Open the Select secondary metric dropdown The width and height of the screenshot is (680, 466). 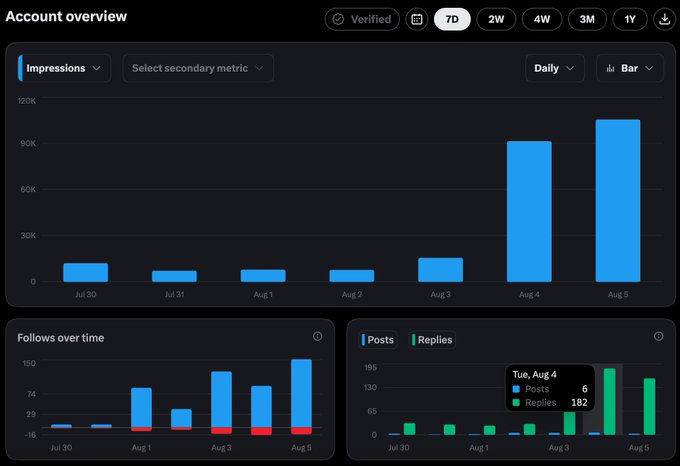[198, 68]
